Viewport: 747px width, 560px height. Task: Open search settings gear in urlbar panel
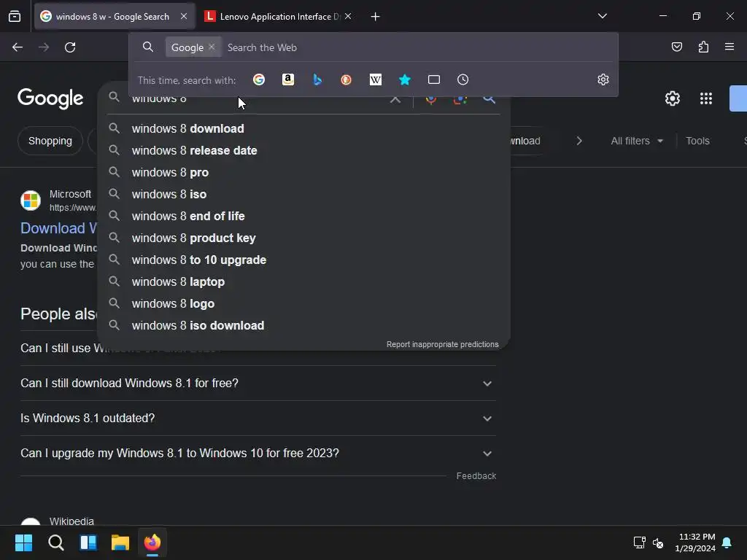(x=603, y=79)
